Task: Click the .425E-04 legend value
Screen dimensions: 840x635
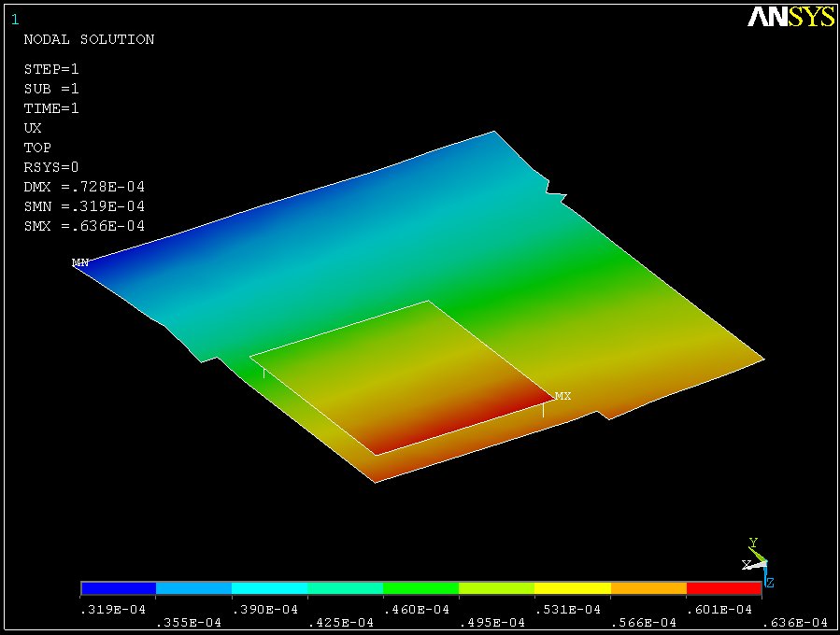Action: [341, 623]
